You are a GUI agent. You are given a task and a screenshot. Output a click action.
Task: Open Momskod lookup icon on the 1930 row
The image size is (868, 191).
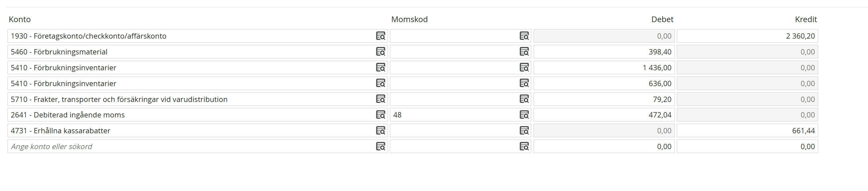point(524,36)
